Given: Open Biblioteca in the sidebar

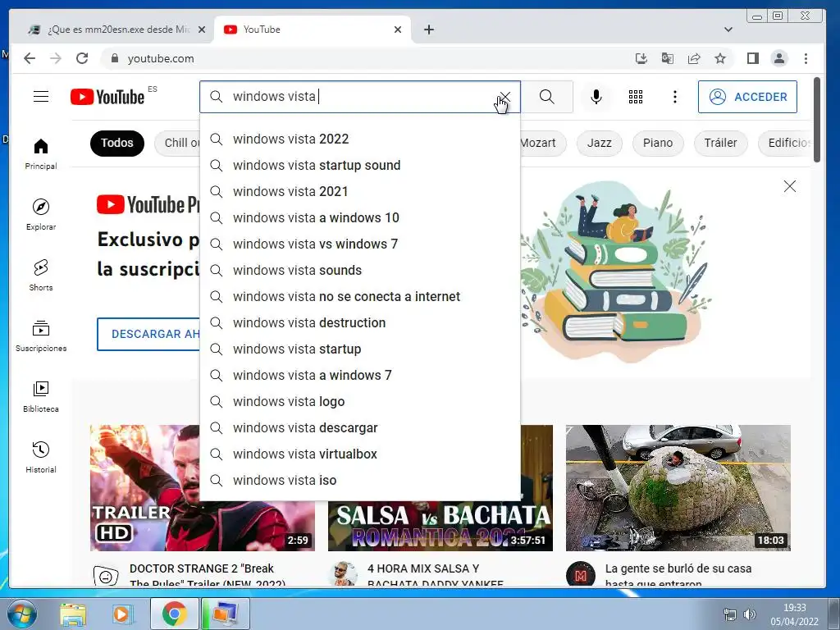Looking at the screenshot, I should (x=41, y=396).
